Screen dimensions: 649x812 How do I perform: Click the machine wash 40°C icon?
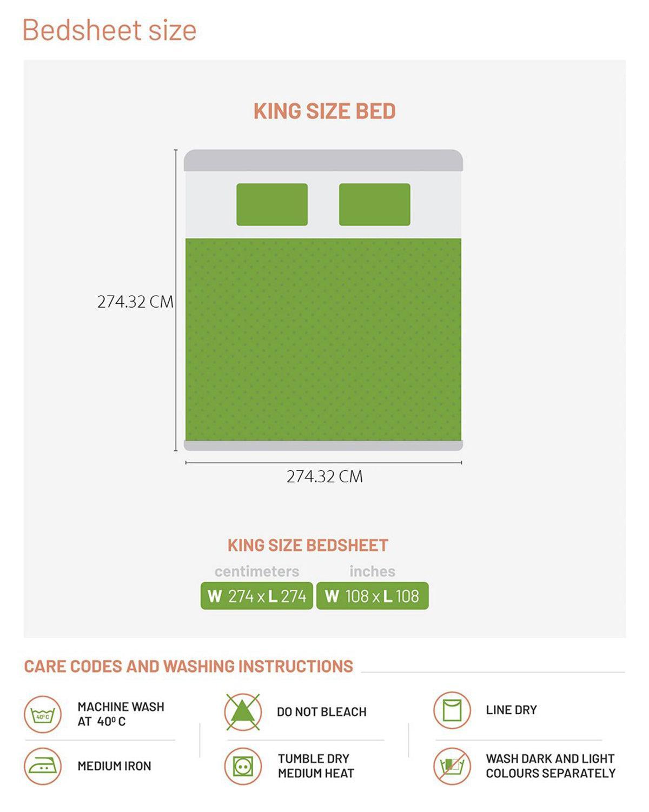(43, 715)
